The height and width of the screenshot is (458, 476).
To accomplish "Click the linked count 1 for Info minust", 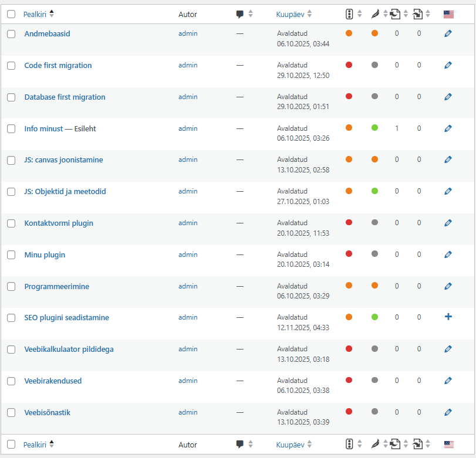I will (x=397, y=128).
